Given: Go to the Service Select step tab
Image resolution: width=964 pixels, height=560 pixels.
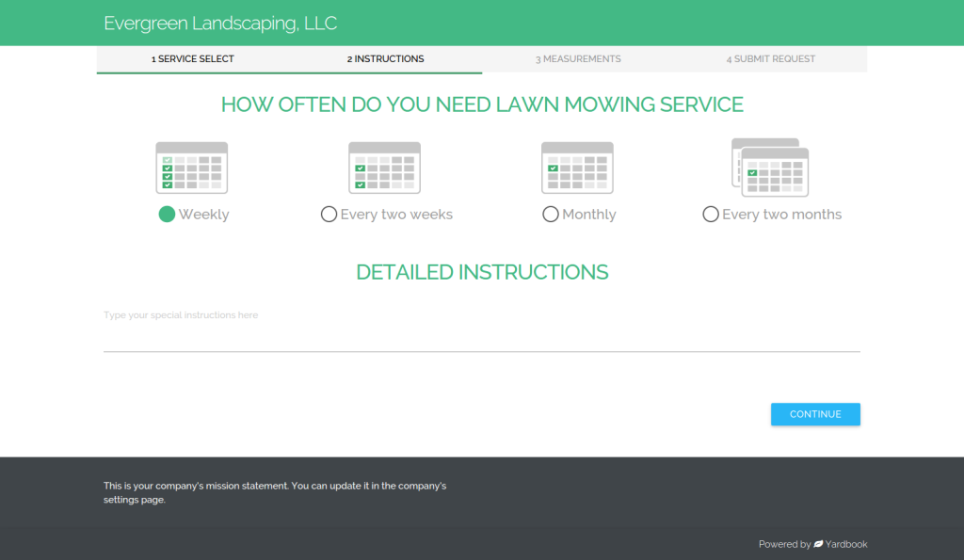Looking at the screenshot, I should pyautogui.click(x=193, y=59).
